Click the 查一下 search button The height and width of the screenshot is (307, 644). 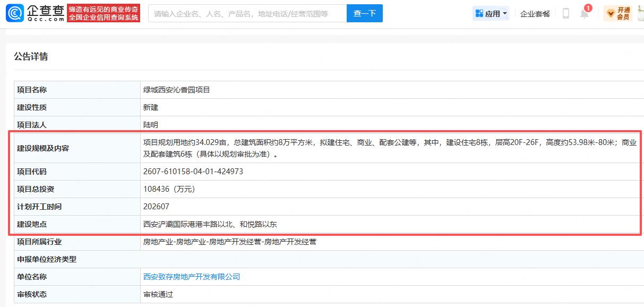click(365, 13)
